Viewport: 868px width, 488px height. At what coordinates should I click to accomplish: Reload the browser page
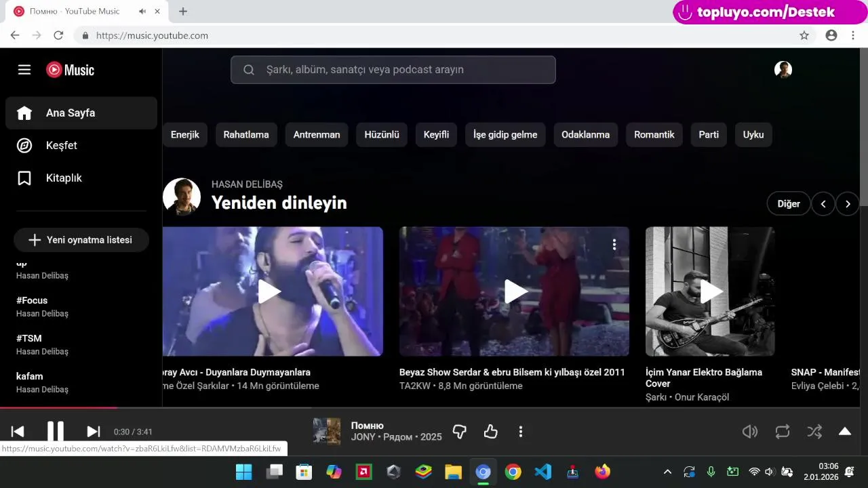click(58, 35)
